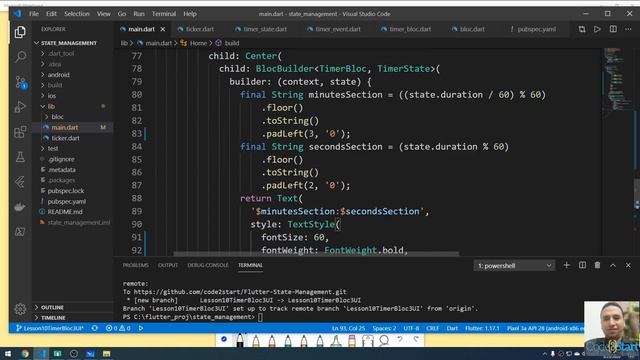
Task: Click the horizontal editor scrollbar
Action: tap(316, 254)
